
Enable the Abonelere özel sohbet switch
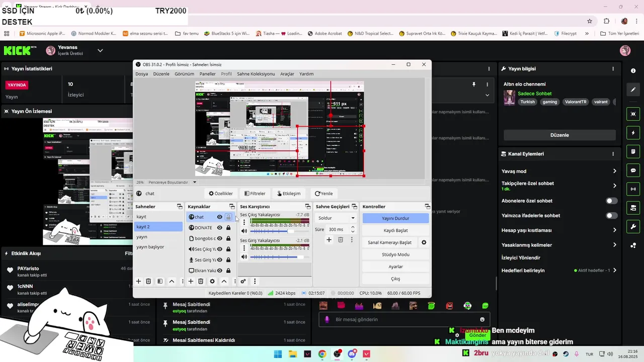click(611, 201)
